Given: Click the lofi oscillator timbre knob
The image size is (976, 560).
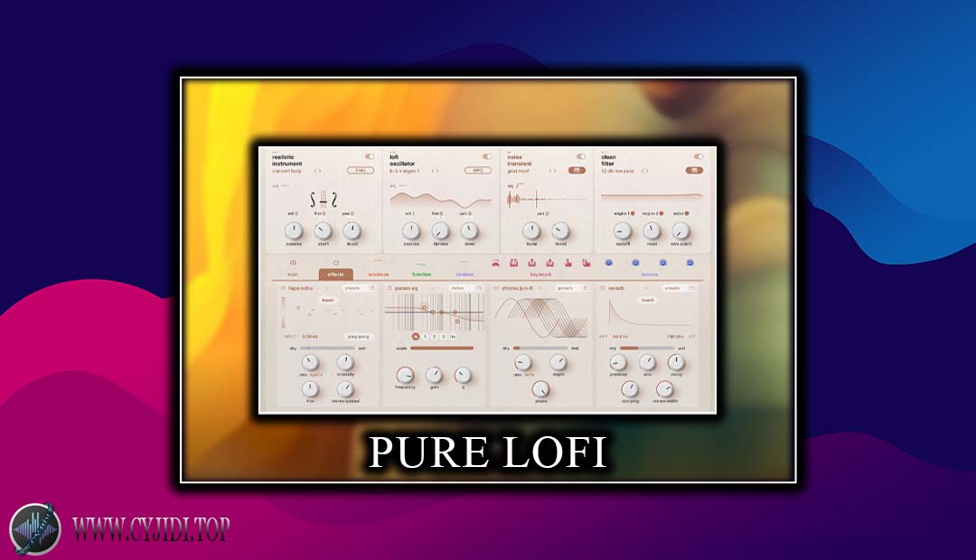Looking at the screenshot, I should point(440,231).
